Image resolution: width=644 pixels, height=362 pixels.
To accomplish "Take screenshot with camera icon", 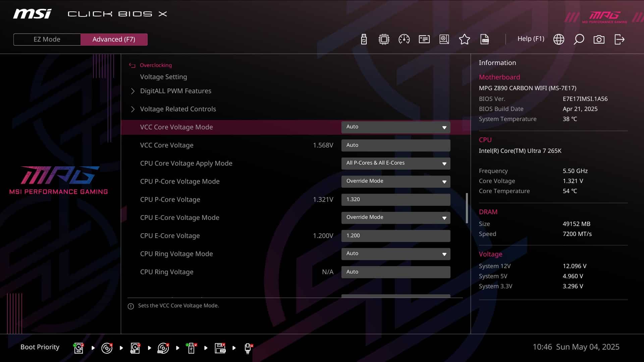I will click(x=599, y=40).
